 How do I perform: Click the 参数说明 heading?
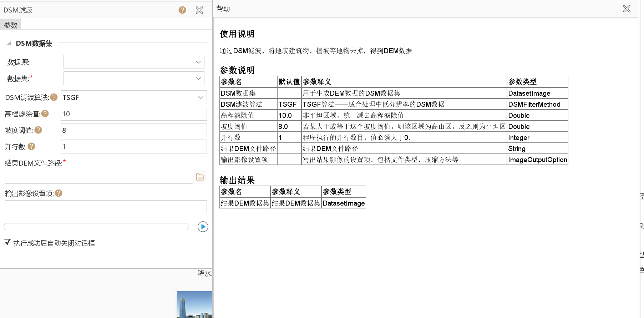(x=237, y=70)
